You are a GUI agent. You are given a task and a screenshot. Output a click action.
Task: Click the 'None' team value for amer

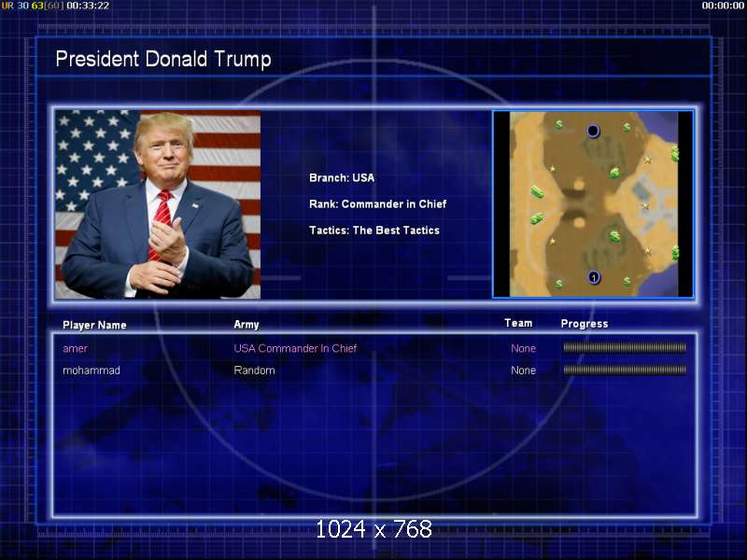[x=523, y=348]
